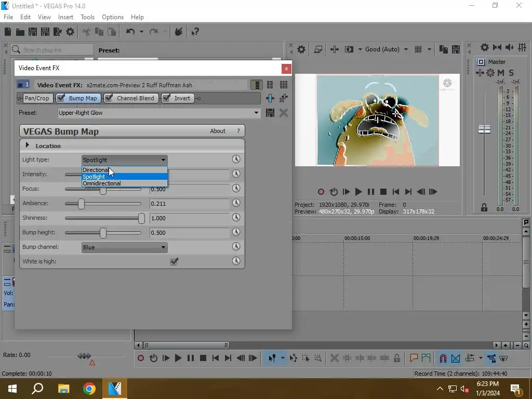Viewport: 532px width, 399px height.
Task: Open the Tools menu
Action: tap(87, 17)
